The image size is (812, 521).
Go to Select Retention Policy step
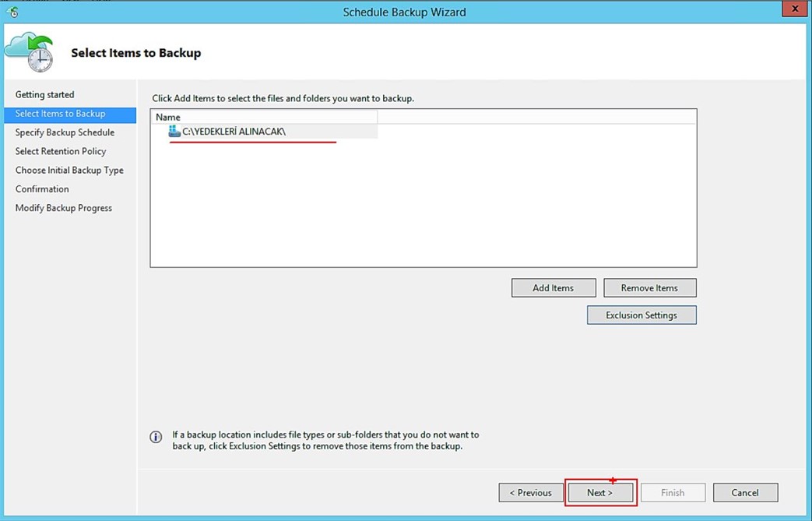point(61,151)
